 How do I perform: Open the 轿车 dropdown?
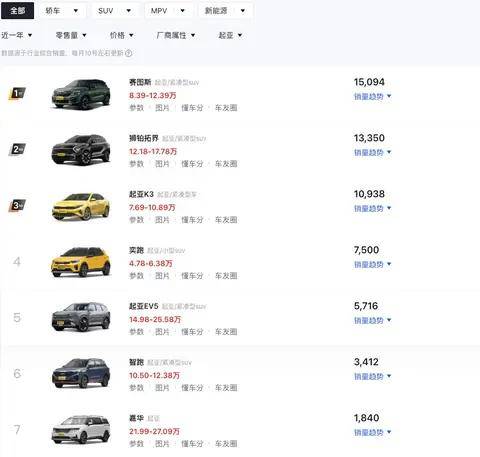(62, 11)
